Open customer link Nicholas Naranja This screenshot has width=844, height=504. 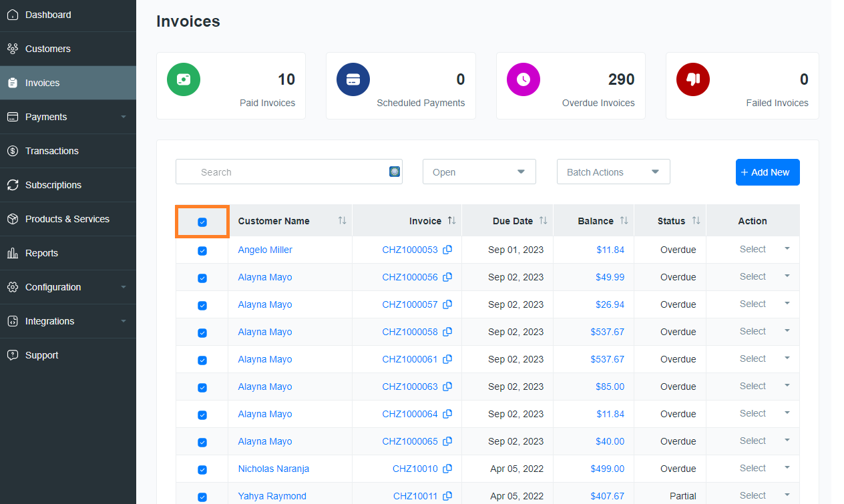click(x=274, y=469)
